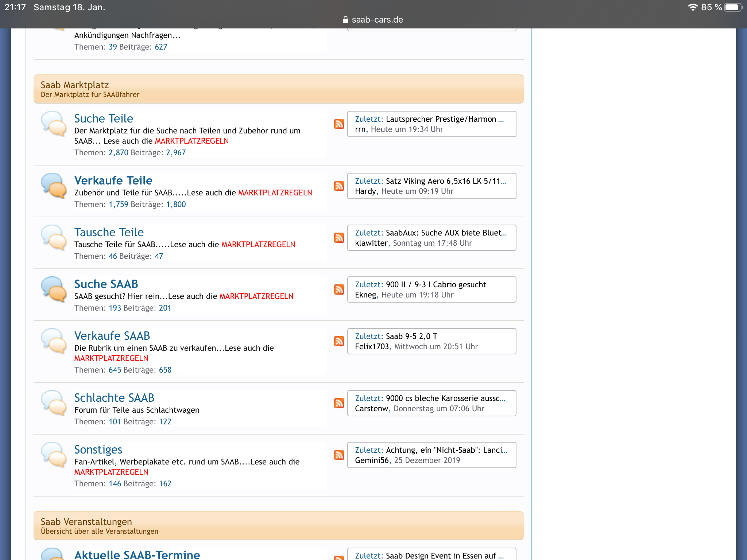This screenshot has width=747, height=560.
Task: Open latest post 'Saab Design Event in Essen'
Action: click(445, 556)
